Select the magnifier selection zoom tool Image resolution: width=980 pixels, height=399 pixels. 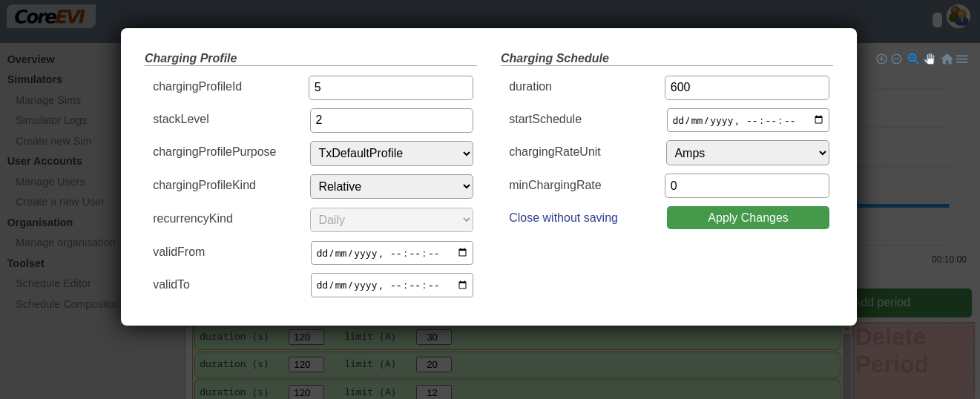(x=913, y=59)
